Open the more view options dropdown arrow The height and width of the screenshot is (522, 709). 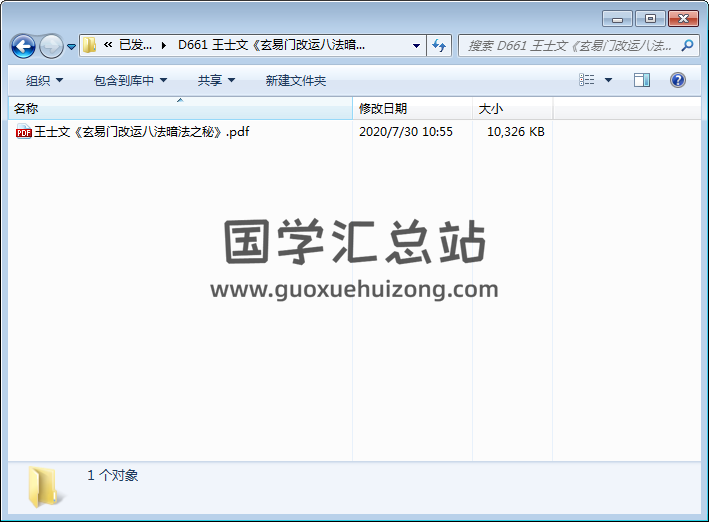609,80
